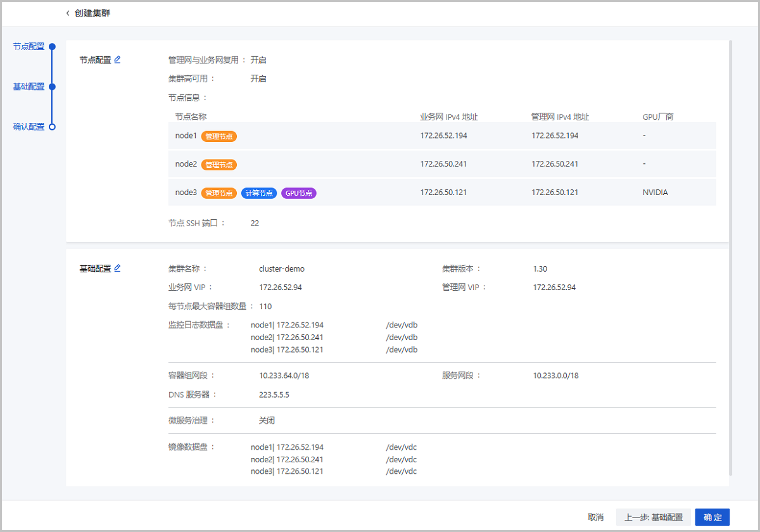Image resolution: width=760 pixels, height=532 pixels.
Task: Click the 基础配置 step circle indicator
Action: point(53,87)
